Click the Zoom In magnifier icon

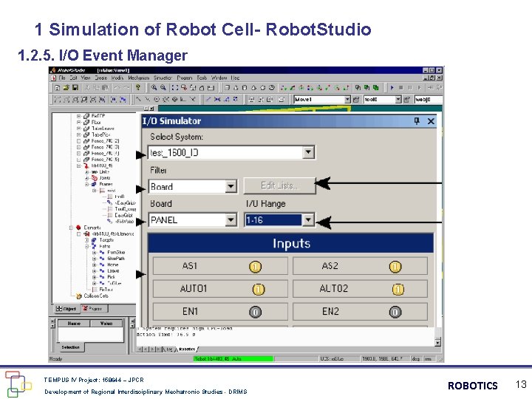tap(154, 87)
